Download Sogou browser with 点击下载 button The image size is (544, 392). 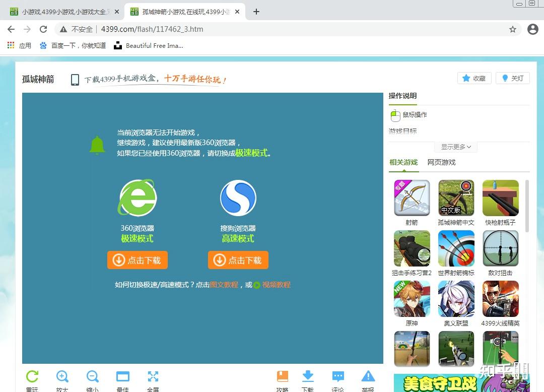point(238,260)
